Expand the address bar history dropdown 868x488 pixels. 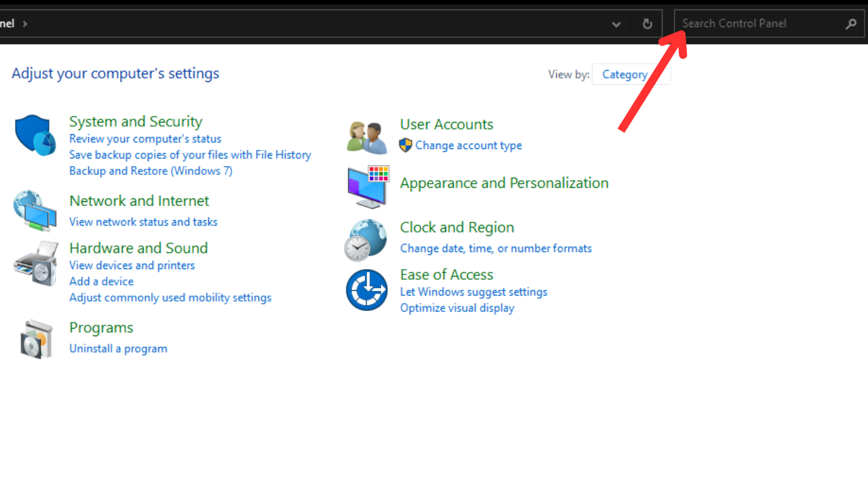point(616,24)
